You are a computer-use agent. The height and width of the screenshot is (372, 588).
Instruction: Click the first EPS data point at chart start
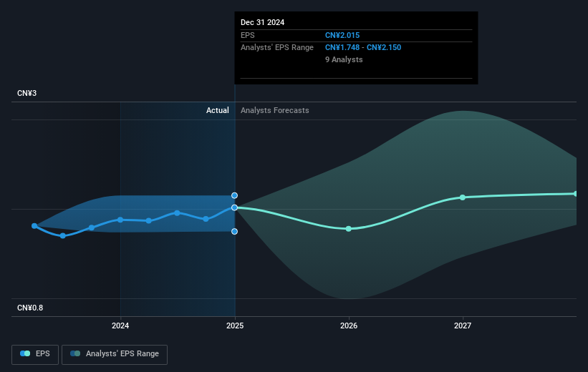34,226
